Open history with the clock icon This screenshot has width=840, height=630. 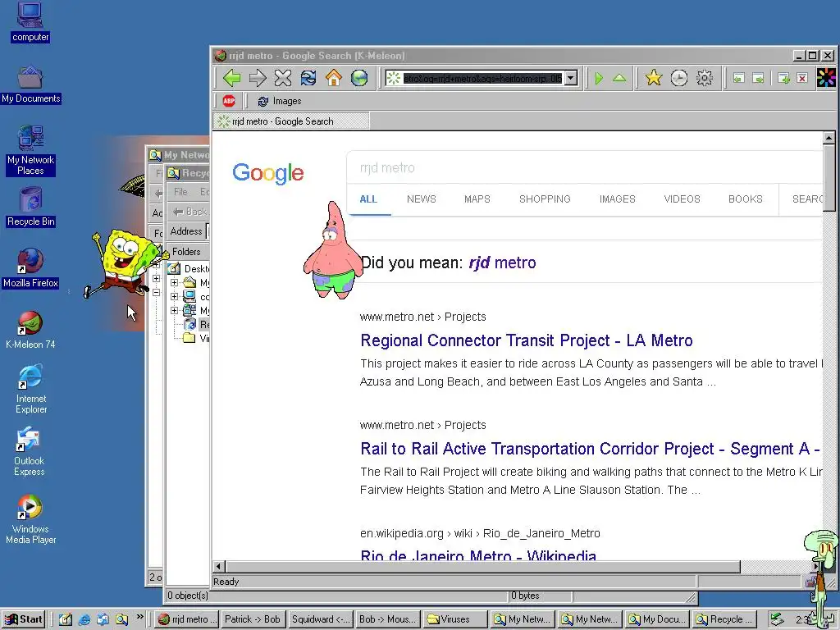coord(678,78)
